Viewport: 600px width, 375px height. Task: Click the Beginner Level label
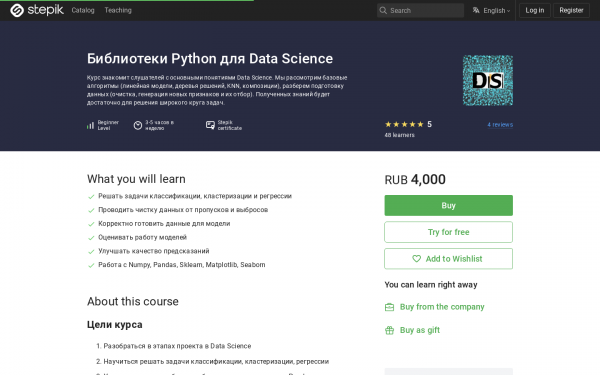108,125
